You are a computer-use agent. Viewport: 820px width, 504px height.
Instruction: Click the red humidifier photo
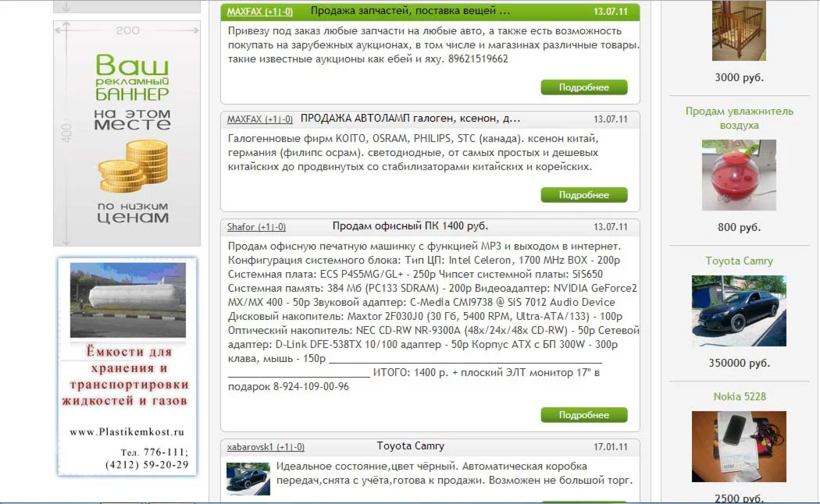pos(739,175)
